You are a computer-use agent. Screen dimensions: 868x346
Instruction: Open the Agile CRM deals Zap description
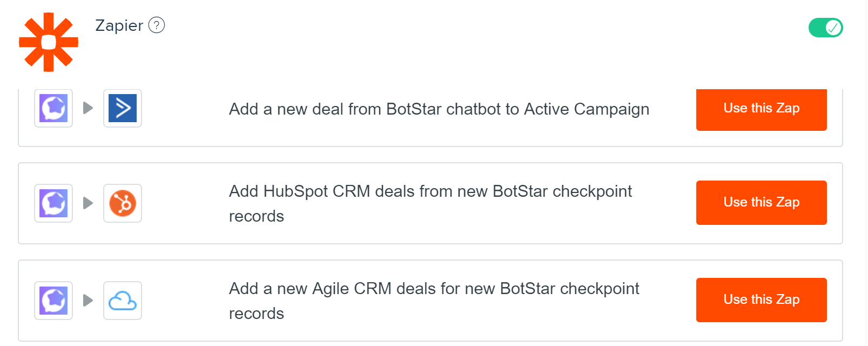tap(434, 301)
